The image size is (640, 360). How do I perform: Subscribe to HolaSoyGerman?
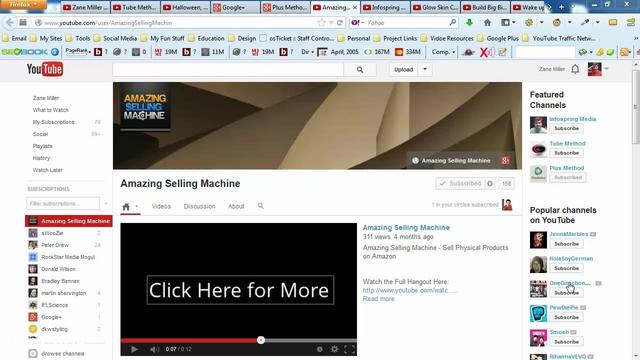pos(567,269)
